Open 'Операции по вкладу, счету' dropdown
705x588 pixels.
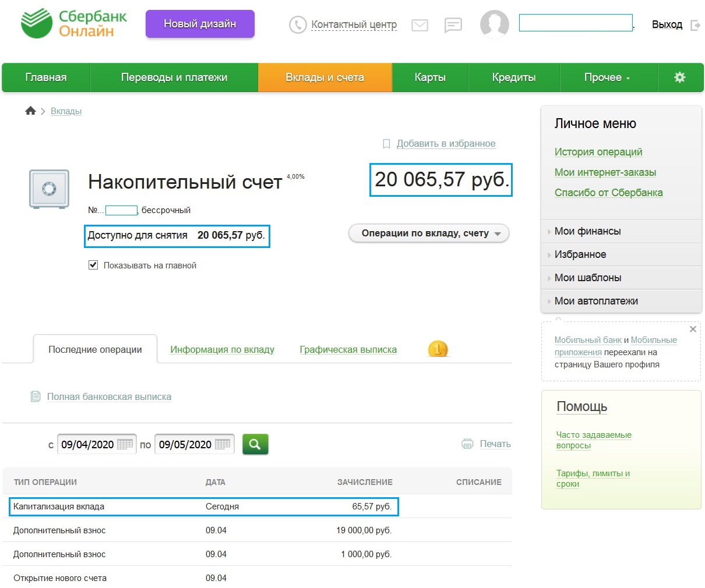coord(429,233)
